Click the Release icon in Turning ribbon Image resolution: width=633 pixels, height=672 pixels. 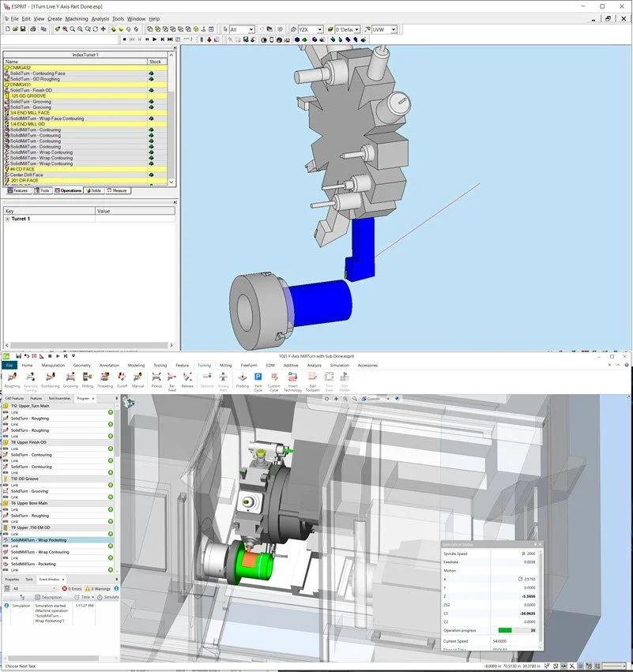[x=187, y=380]
